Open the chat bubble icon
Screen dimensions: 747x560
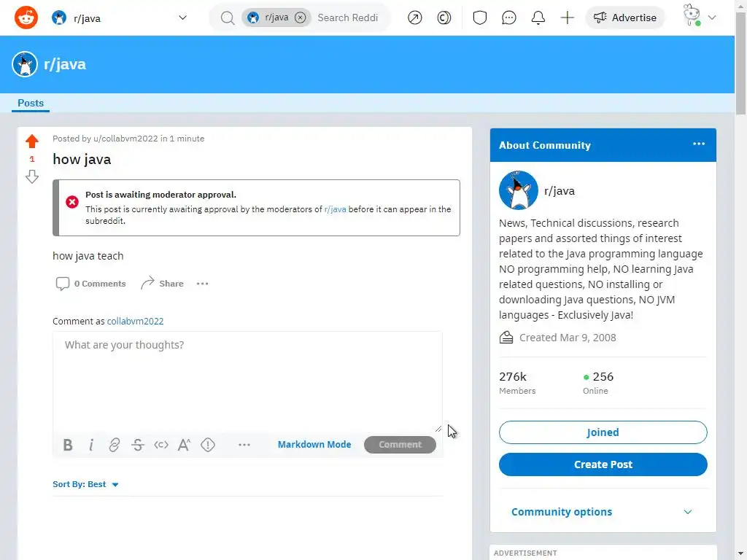point(508,17)
